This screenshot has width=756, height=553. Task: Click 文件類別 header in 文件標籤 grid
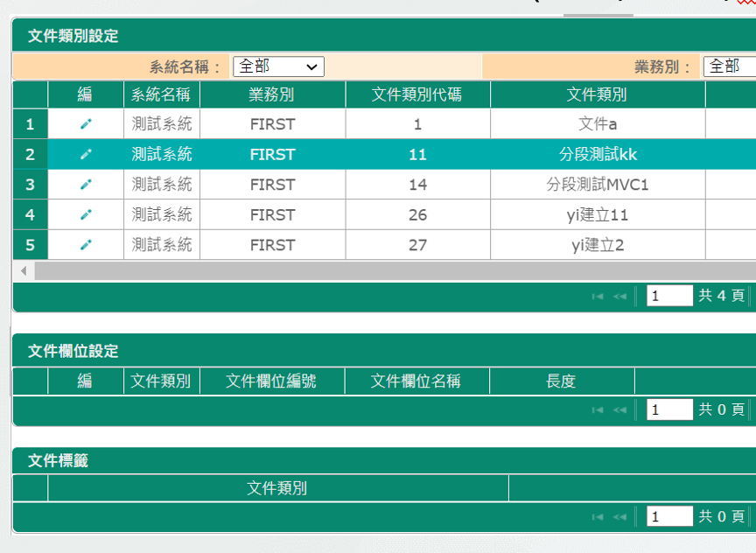(277, 488)
